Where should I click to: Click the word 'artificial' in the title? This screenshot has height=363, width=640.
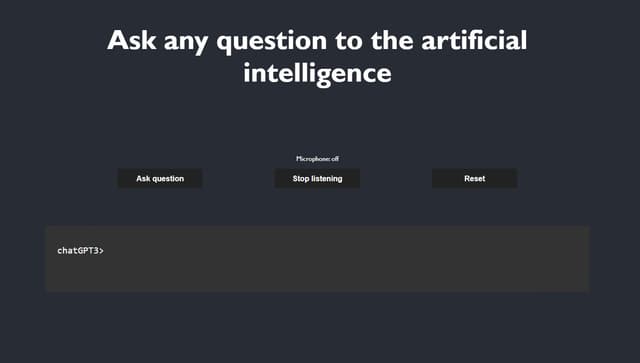[x=474, y=40]
